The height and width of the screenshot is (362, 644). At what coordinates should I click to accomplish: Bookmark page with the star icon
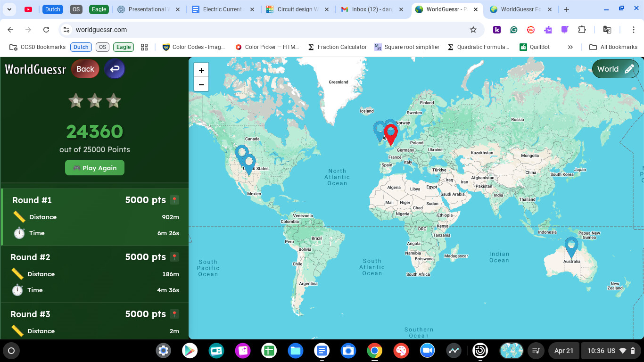coord(473,30)
